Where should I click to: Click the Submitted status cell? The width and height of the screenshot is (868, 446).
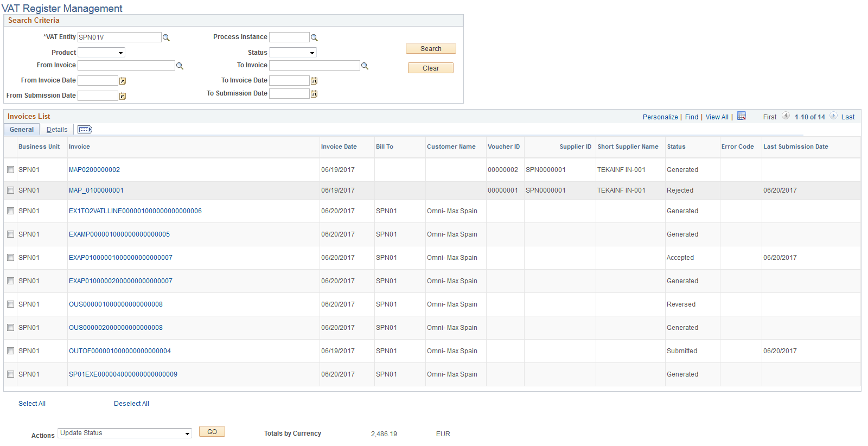682,351
